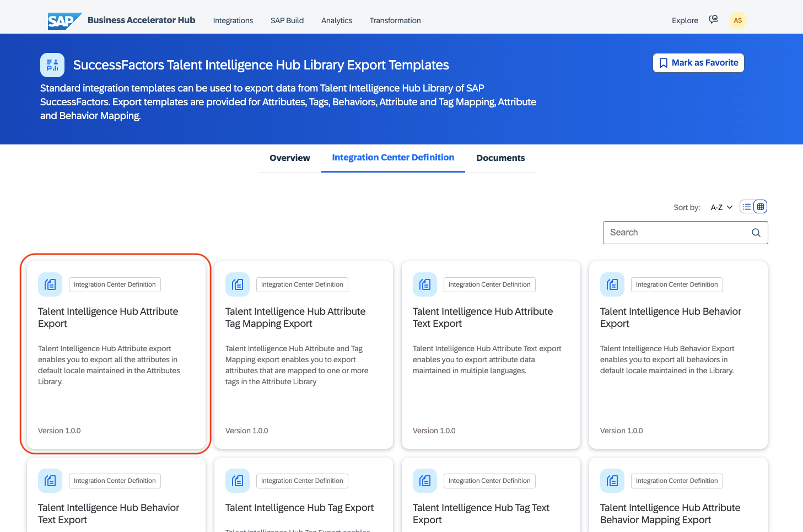This screenshot has height=532, width=803.
Task: Click the Sort by label
Action: click(687, 207)
